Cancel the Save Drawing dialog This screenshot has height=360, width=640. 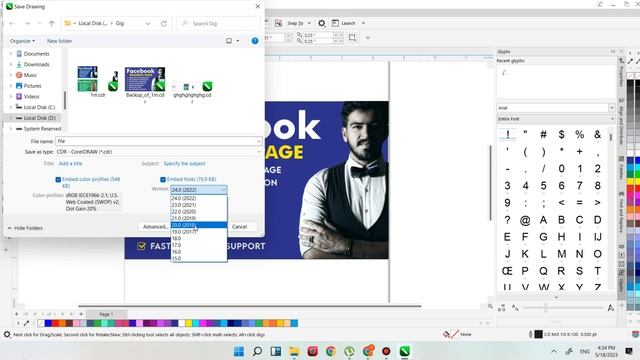pyautogui.click(x=239, y=227)
